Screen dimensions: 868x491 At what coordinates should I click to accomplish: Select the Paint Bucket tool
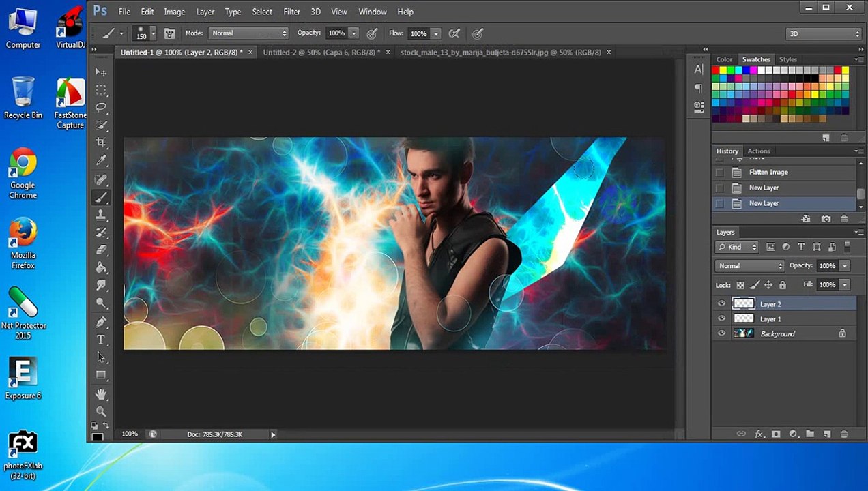(x=101, y=268)
